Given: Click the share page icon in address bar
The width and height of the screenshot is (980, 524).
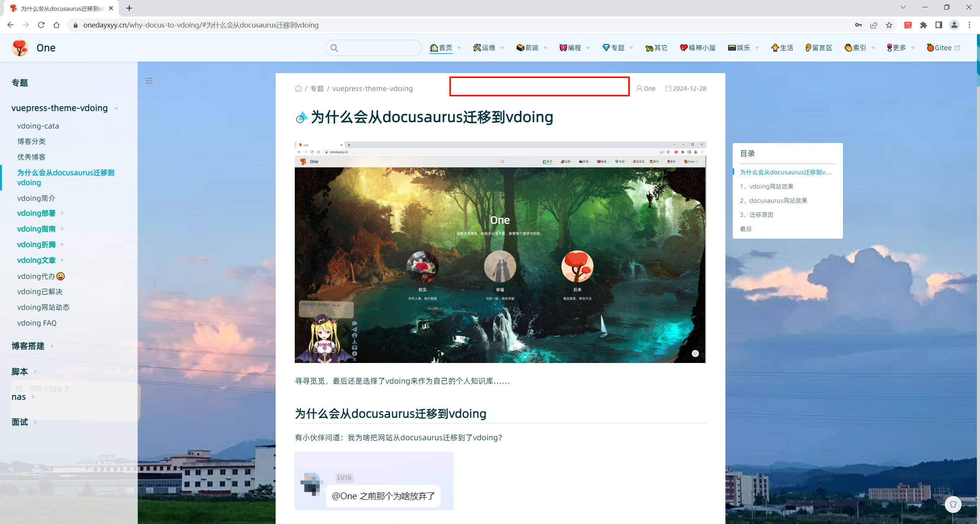Looking at the screenshot, I should point(874,25).
